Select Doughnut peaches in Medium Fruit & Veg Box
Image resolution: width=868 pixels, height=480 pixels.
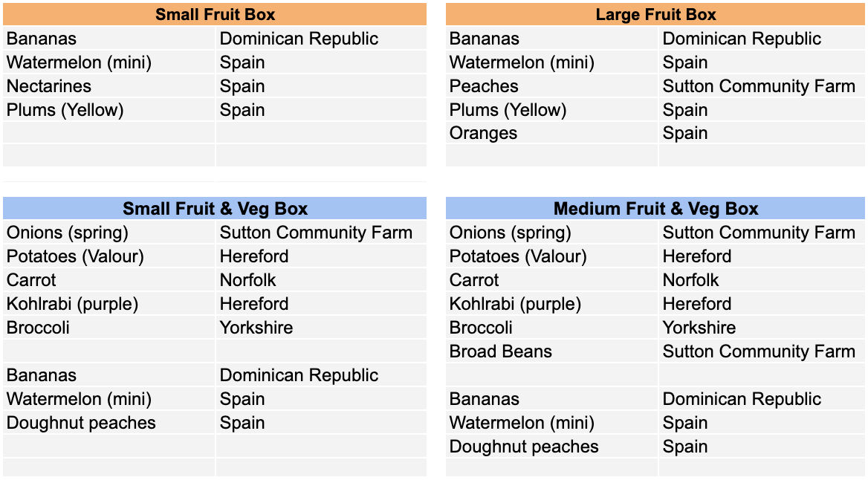pyautogui.click(x=552, y=447)
